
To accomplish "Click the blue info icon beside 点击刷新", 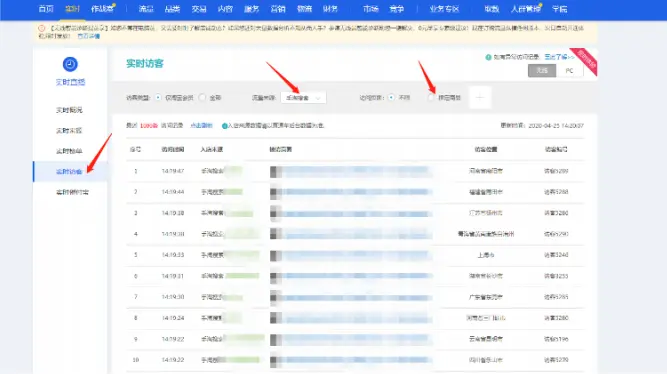I will pyautogui.click(x=224, y=126).
